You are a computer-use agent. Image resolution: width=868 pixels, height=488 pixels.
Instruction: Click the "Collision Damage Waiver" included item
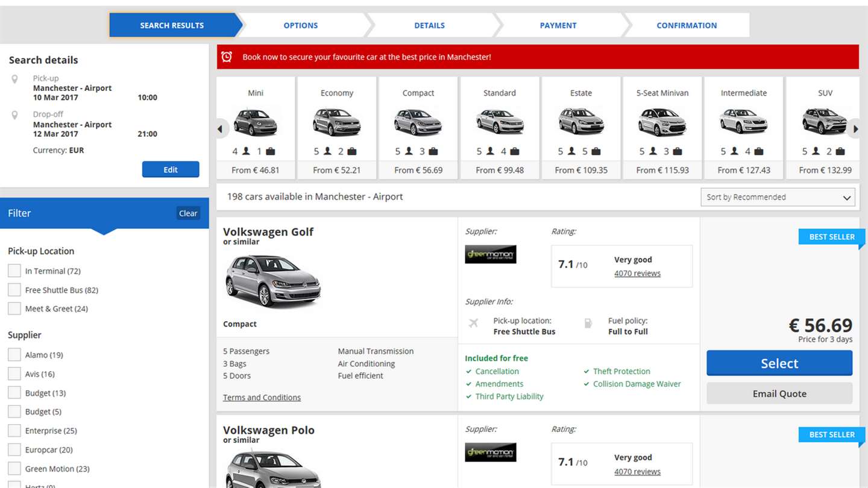(637, 384)
